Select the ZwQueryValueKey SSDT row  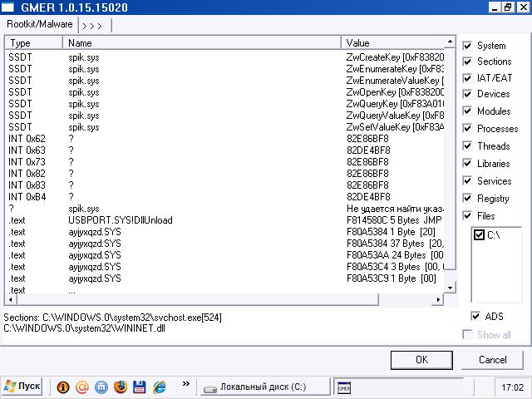point(224,116)
